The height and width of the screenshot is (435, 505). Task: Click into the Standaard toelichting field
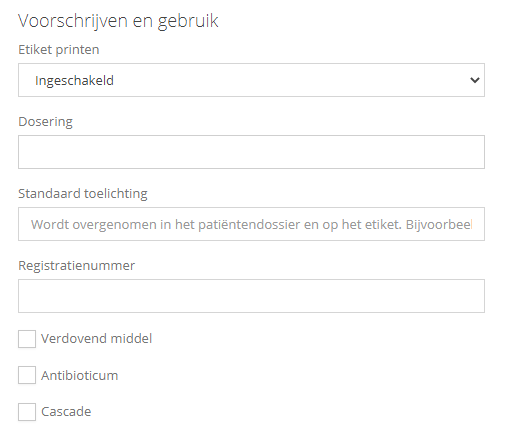pyautogui.click(x=251, y=224)
